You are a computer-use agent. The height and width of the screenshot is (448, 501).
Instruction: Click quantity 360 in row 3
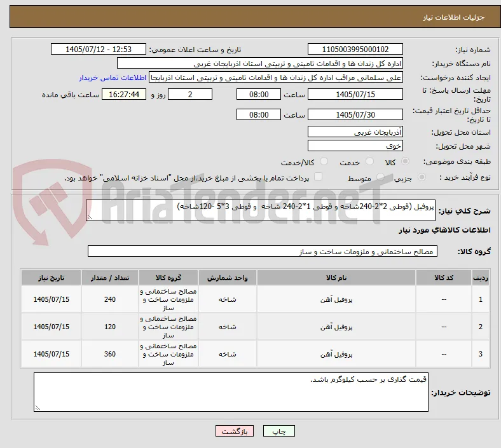tap(110, 354)
